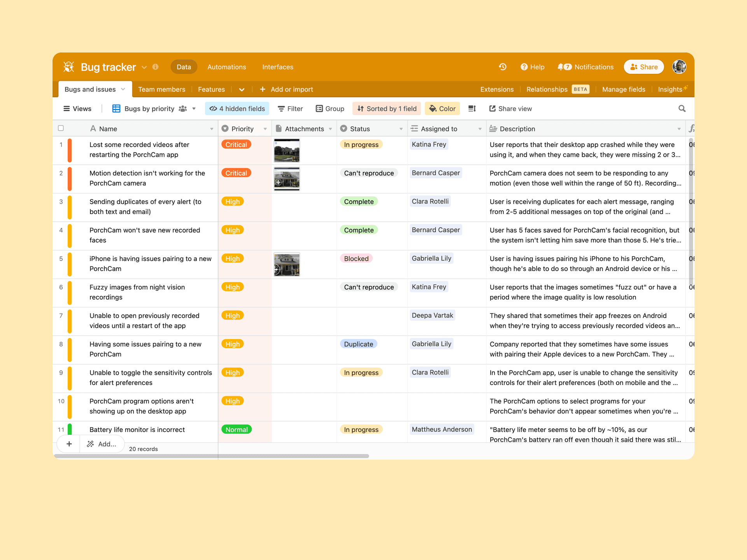Open the Attachments column dropdown arrow
Image resolution: width=747 pixels, height=560 pixels.
(x=330, y=129)
